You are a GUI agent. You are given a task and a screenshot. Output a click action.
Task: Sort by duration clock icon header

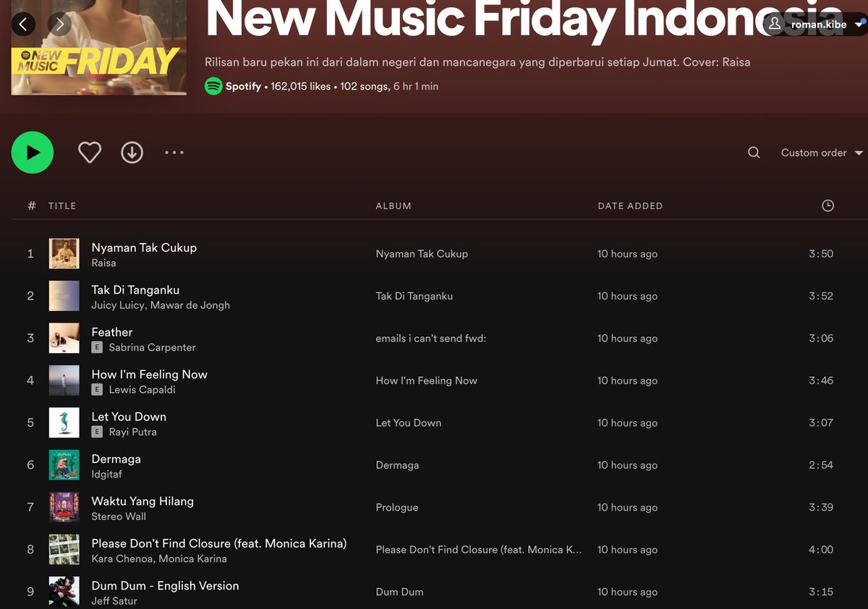[828, 205]
